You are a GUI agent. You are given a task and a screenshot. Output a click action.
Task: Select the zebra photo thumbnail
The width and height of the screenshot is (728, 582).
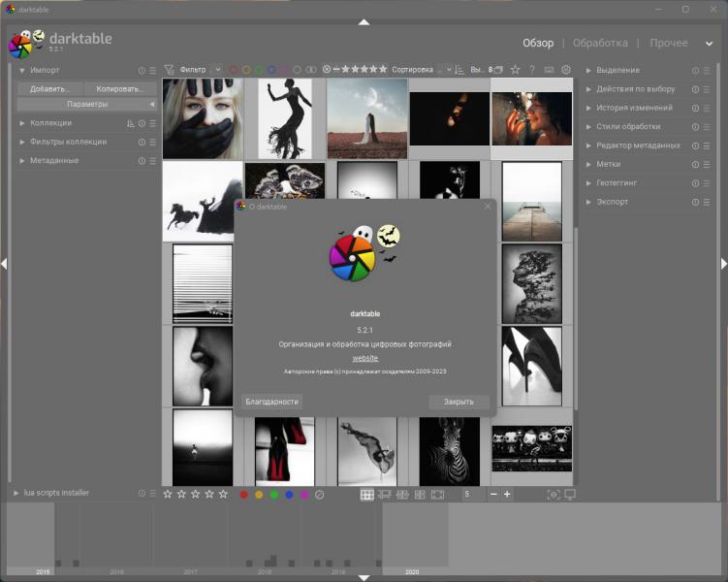click(449, 450)
